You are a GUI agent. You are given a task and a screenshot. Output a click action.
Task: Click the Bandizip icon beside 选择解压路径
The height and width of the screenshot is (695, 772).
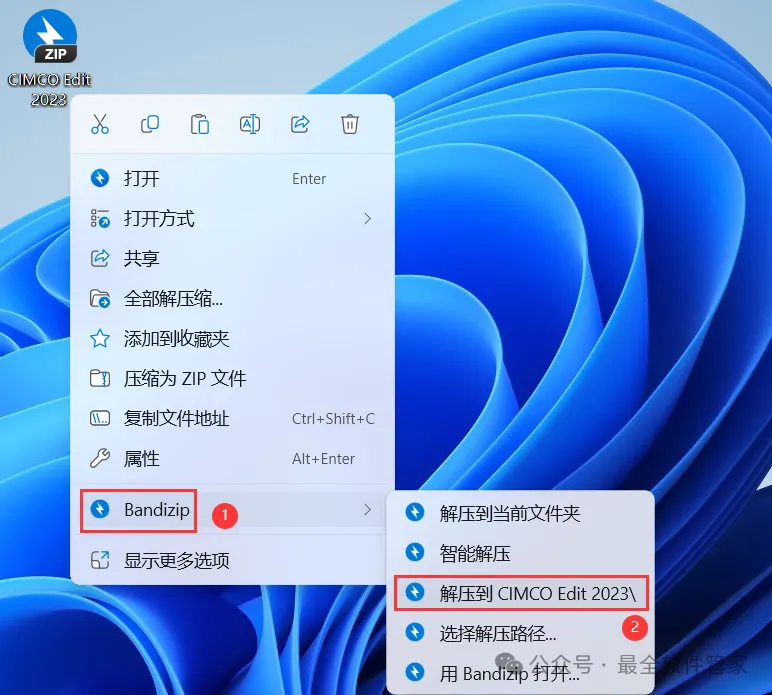coord(415,632)
